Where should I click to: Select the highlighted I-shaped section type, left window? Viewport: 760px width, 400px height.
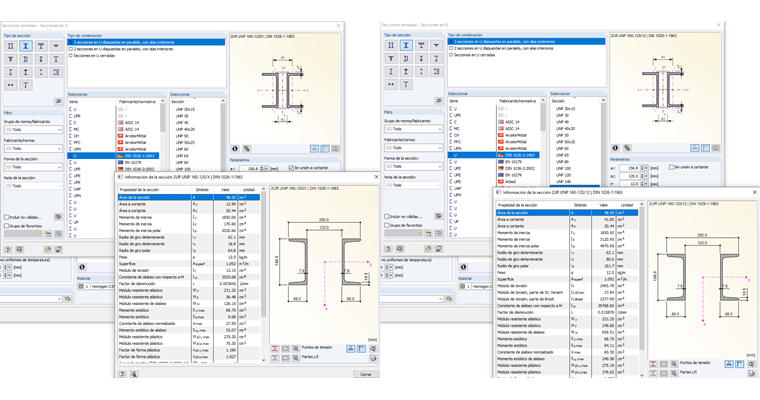click(x=26, y=46)
